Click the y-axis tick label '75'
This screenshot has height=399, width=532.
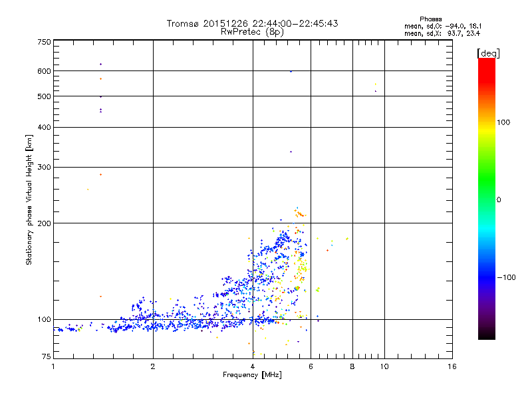tap(47, 356)
